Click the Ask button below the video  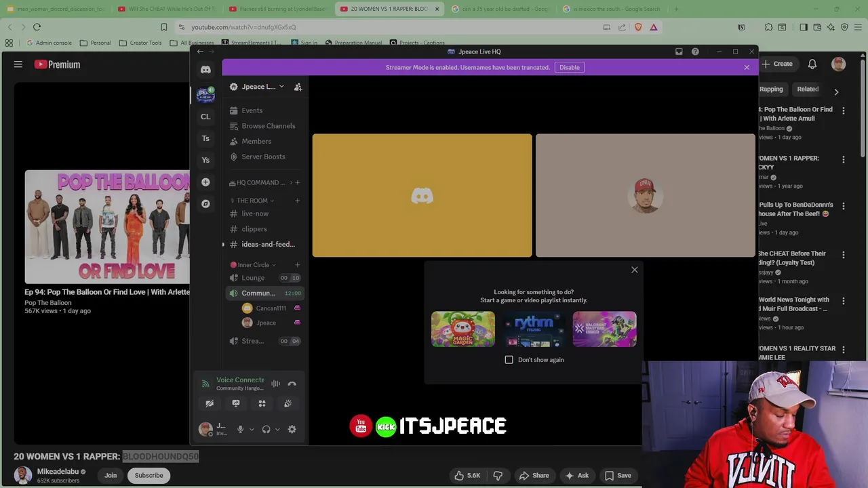(x=576, y=475)
